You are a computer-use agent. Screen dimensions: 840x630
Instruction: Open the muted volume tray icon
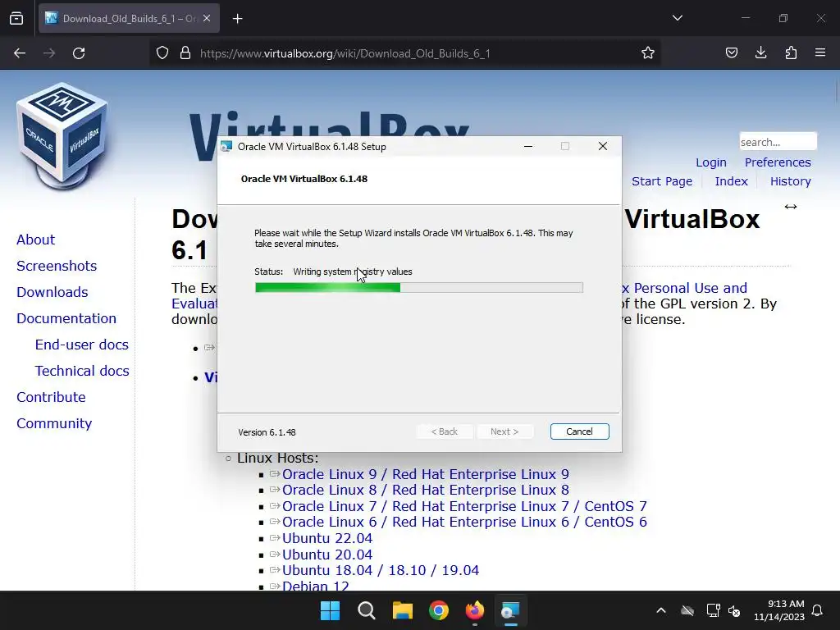pyautogui.click(x=734, y=610)
